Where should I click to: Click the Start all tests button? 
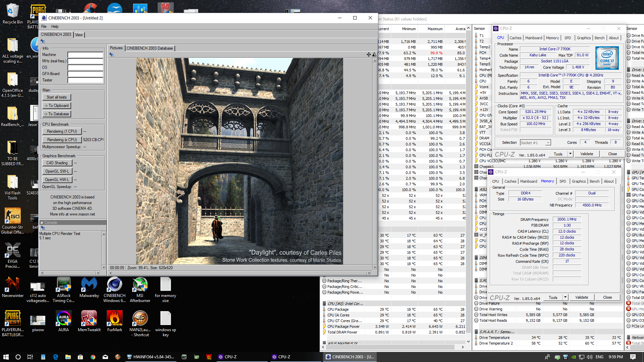pyautogui.click(x=56, y=97)
